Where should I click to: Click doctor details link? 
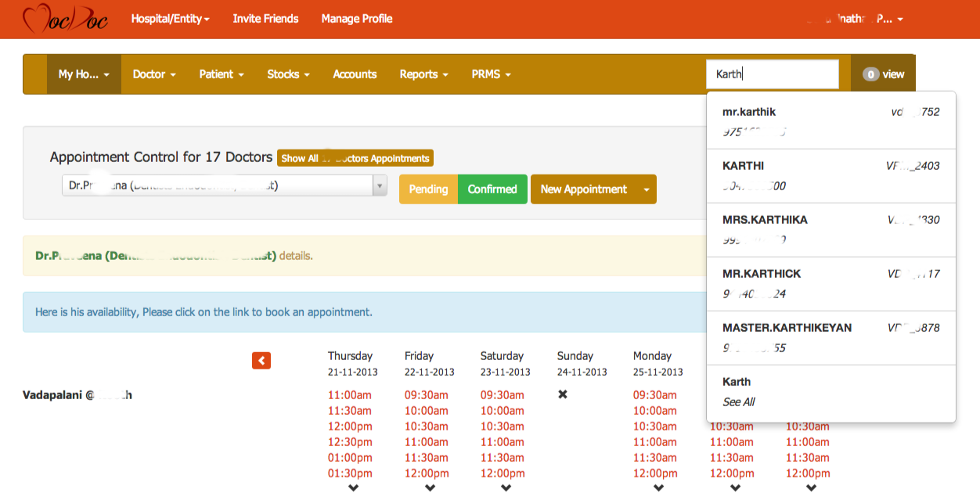(295, 256)
